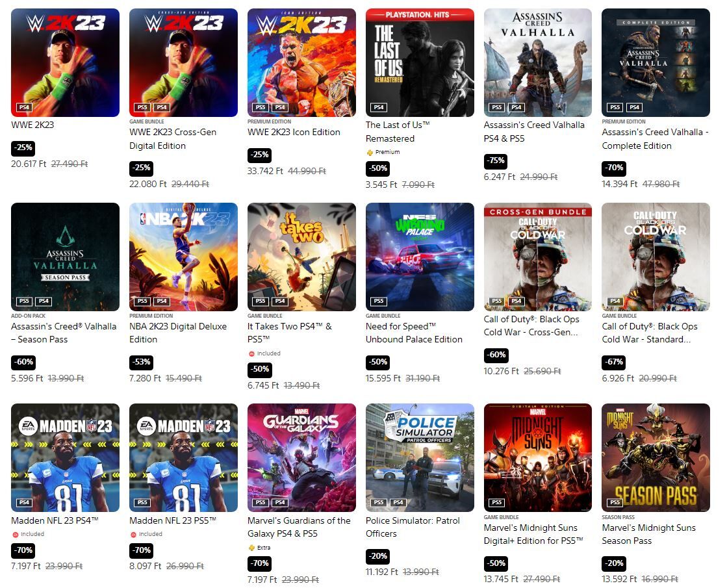
Task: Click Assassin's Creed Valhalla Season Pass title
Action: point(64,333)
